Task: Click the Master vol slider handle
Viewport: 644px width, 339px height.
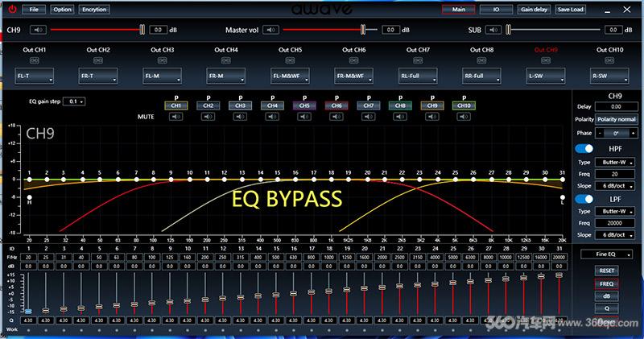Action: 363,30
